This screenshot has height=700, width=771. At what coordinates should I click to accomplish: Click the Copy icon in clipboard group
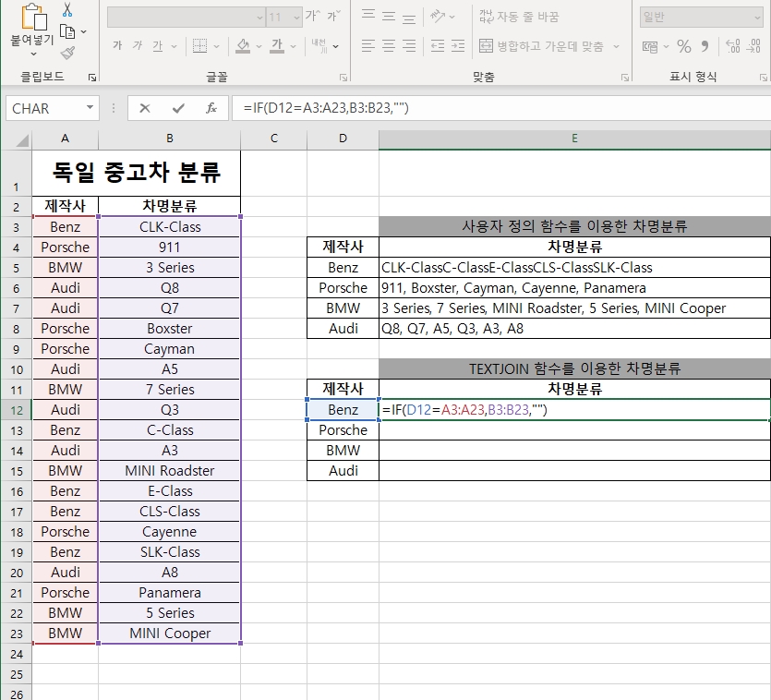click(67, 32)
